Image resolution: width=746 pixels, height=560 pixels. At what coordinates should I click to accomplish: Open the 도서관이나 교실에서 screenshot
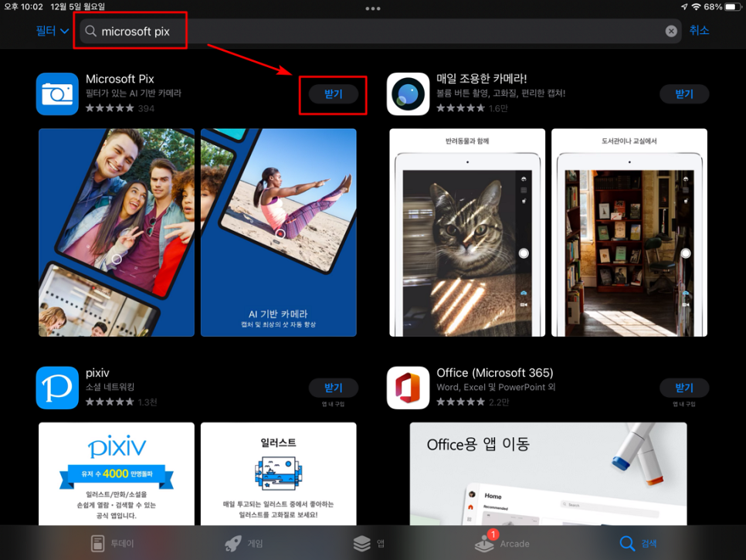(629, 232)
